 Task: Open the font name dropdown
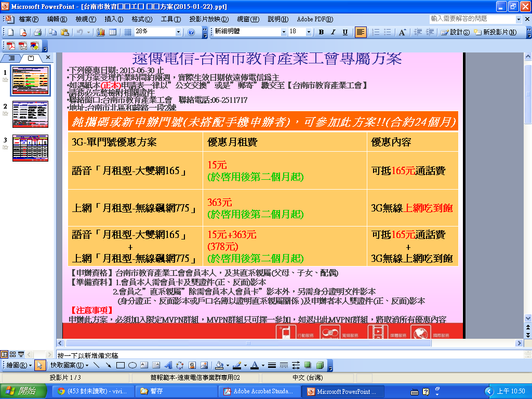(x=284, y=32)
